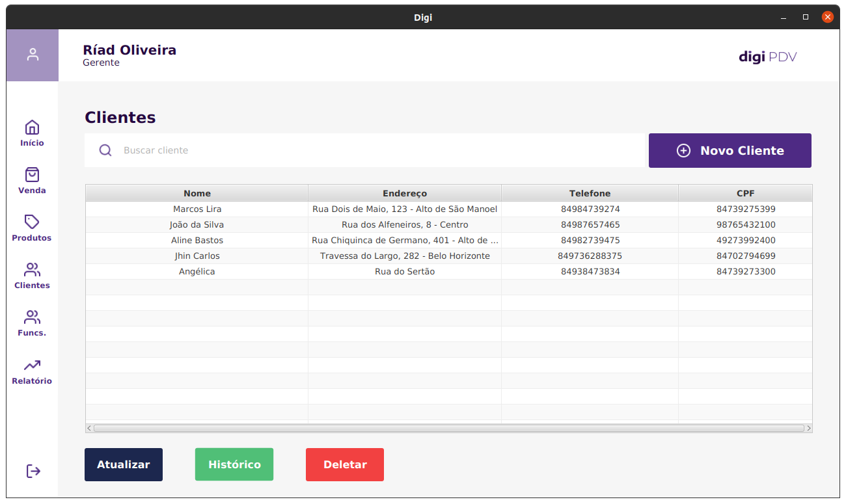Open Funcs. employees icon

click(x=32, y=317)
